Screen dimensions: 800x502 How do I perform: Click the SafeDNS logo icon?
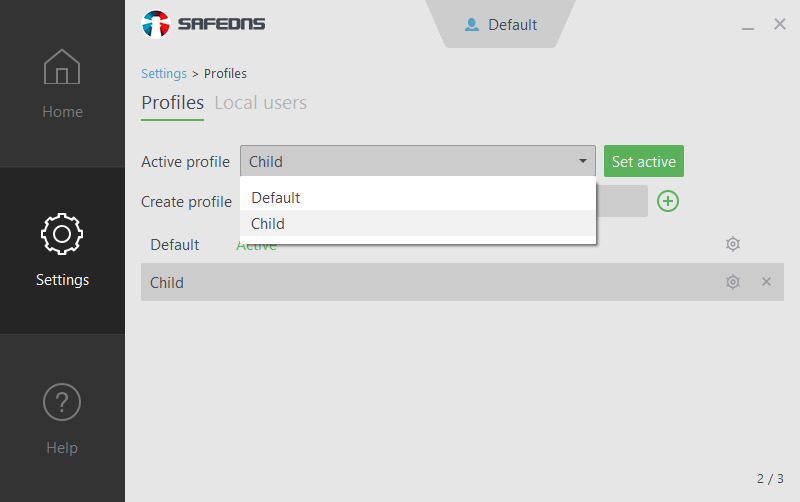(156, 24)
